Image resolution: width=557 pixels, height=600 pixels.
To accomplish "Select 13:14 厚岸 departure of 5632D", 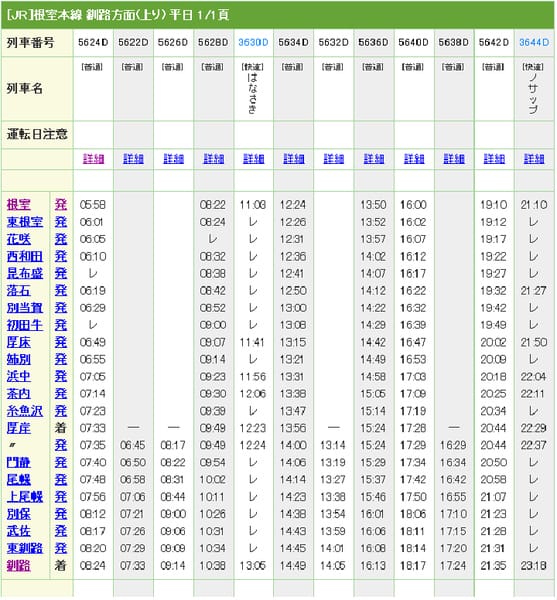I will click(x=333, y=446).
